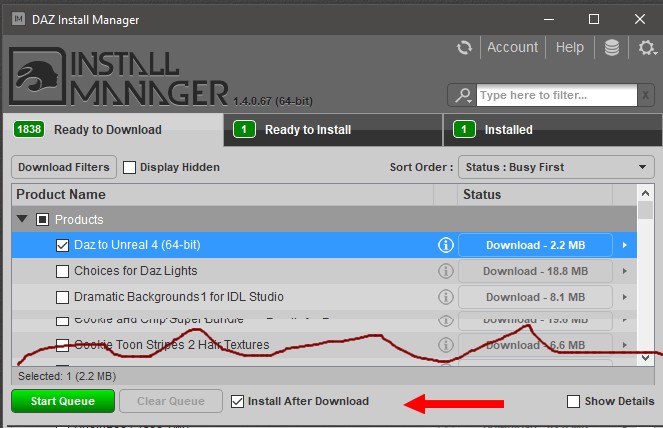Open info for Choices for Daz Lights
This screenshot has height=428, width=663.
click(445, 271)
